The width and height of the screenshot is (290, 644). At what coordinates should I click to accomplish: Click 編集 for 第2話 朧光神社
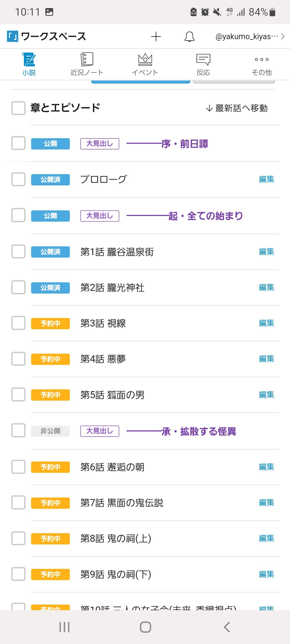[266, 288]
